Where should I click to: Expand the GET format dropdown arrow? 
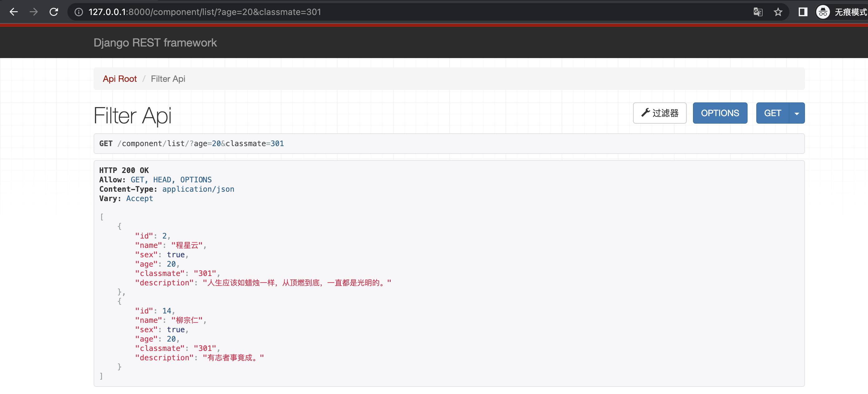click(797, 113)
